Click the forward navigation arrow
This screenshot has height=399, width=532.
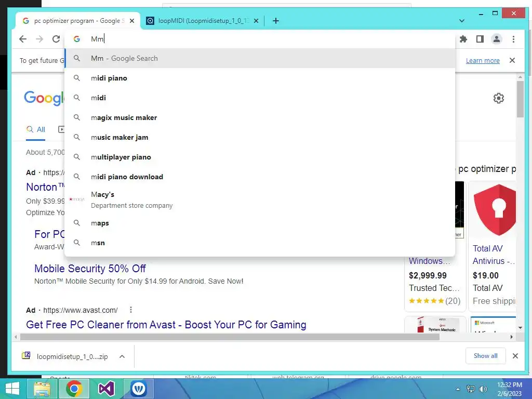pyautogui.click(x=39, y=39)
